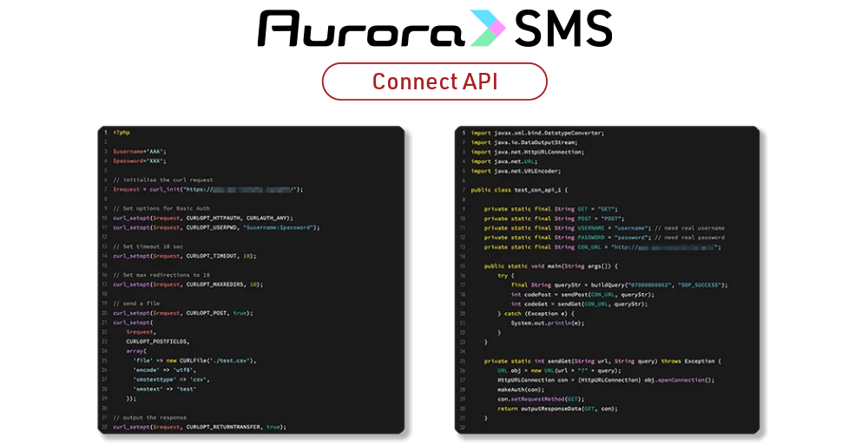Select the CURLOPT_RETURNTRANSFER setopt line
The height and width of the screenshot is (444, 868).
200,427
